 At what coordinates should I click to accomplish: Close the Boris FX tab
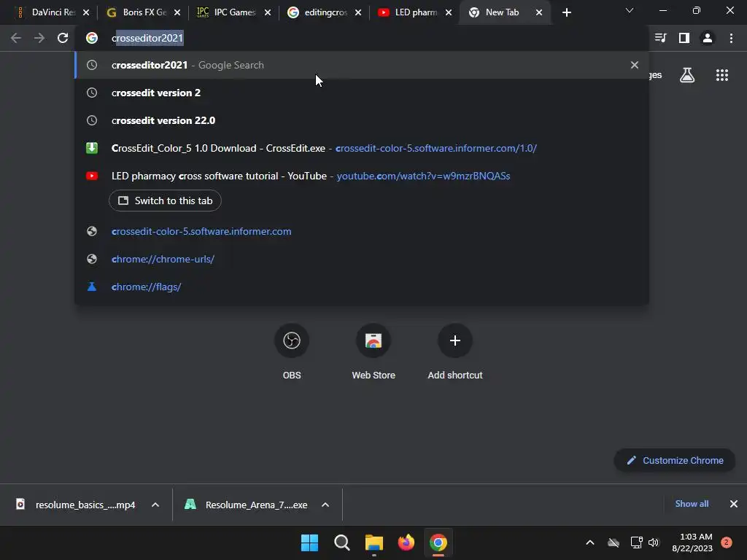[x=177, y=12]
